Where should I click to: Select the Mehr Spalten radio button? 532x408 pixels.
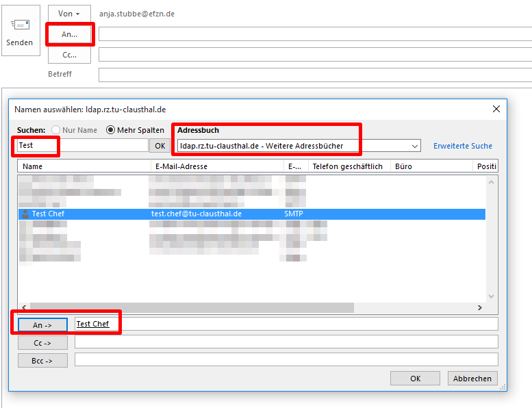[x=110, y=130]
